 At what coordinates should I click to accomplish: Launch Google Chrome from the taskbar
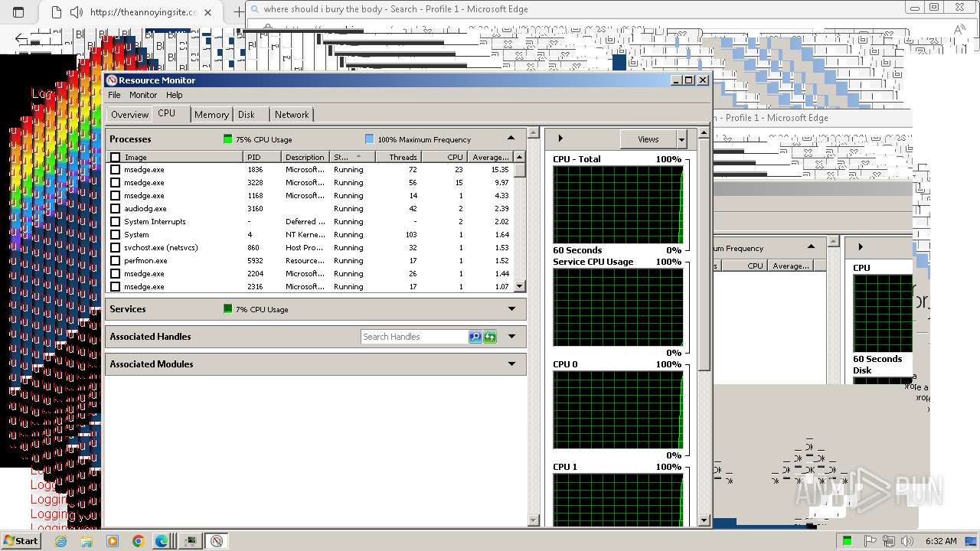coord(138,541)
